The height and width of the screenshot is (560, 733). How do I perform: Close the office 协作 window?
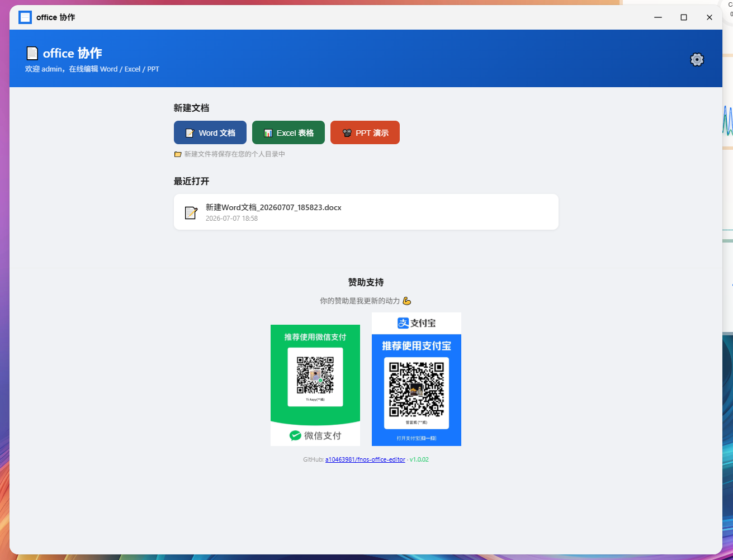[710, 17]
